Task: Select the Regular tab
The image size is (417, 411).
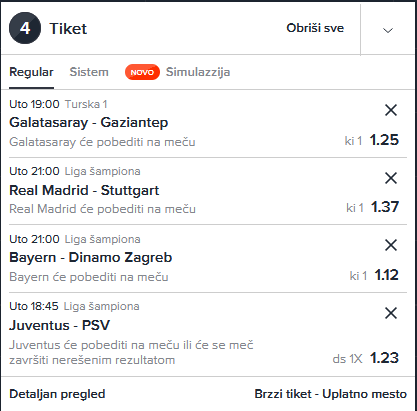Action: point(31,72)
